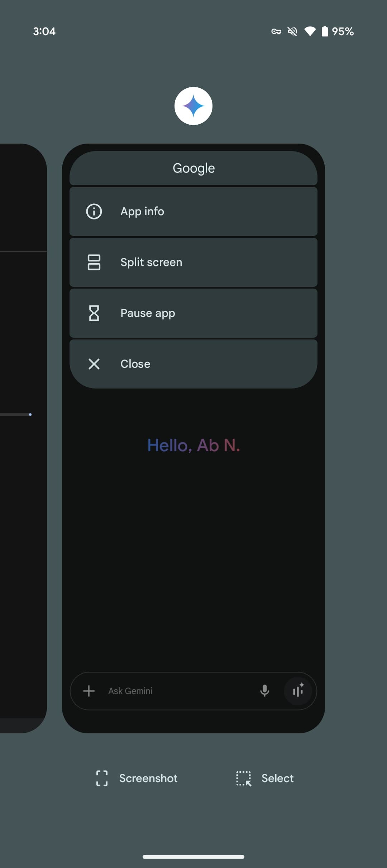Tap the microphone voice input icon

click(x=264, y=691)
